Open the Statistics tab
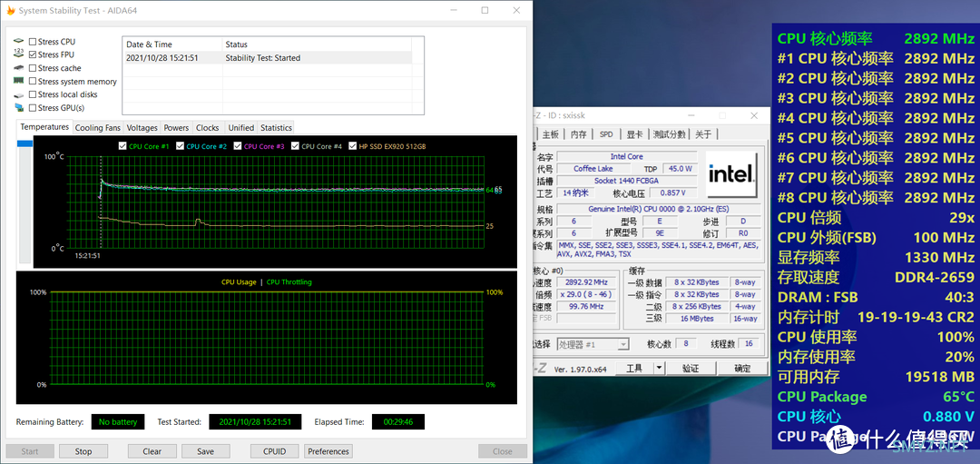 (276, 127)
